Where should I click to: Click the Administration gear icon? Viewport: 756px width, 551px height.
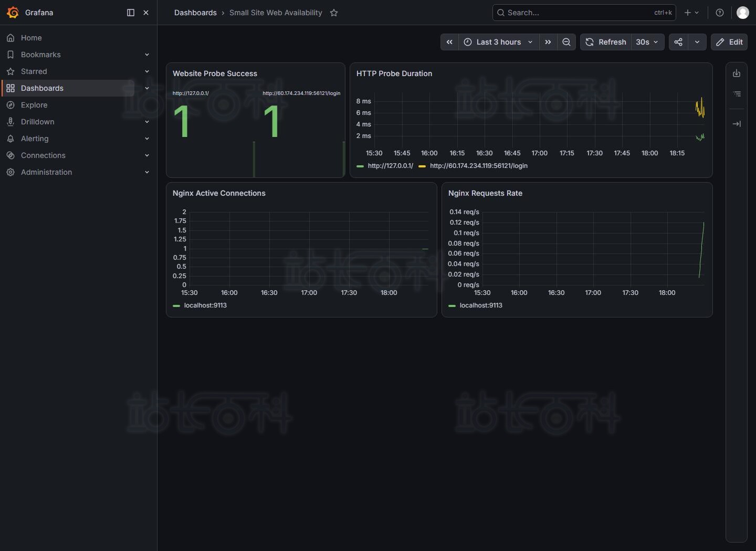10,172
